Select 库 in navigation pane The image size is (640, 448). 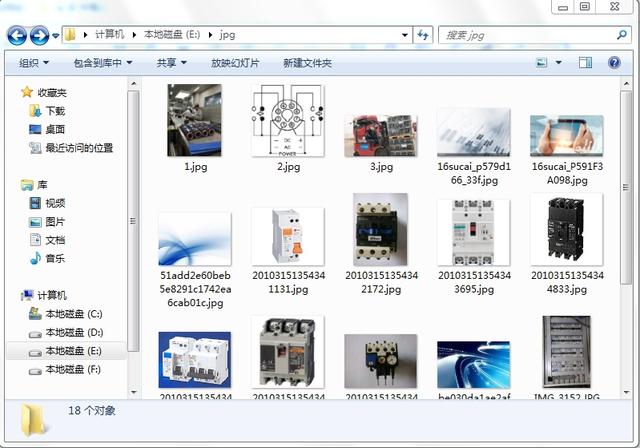coord(42,185)
